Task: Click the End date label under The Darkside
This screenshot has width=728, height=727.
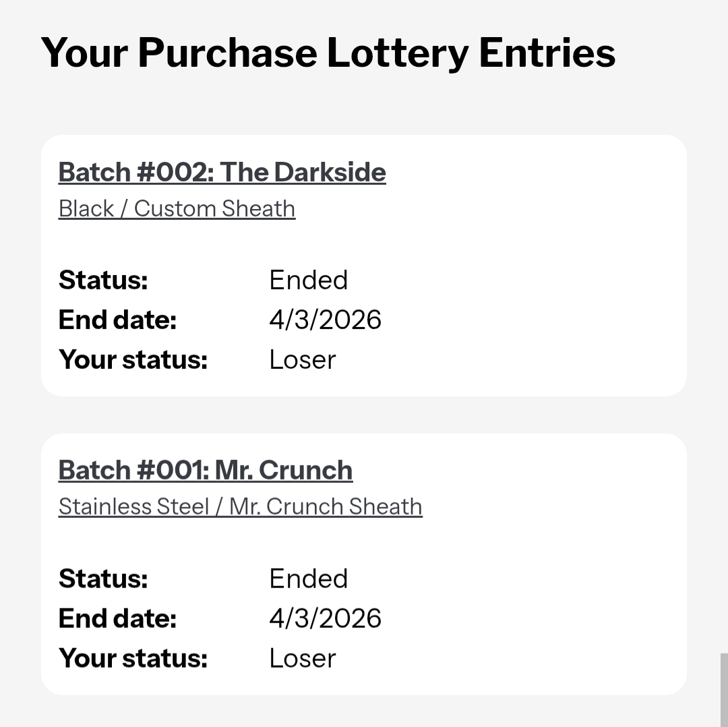Action: coord(117,320)
